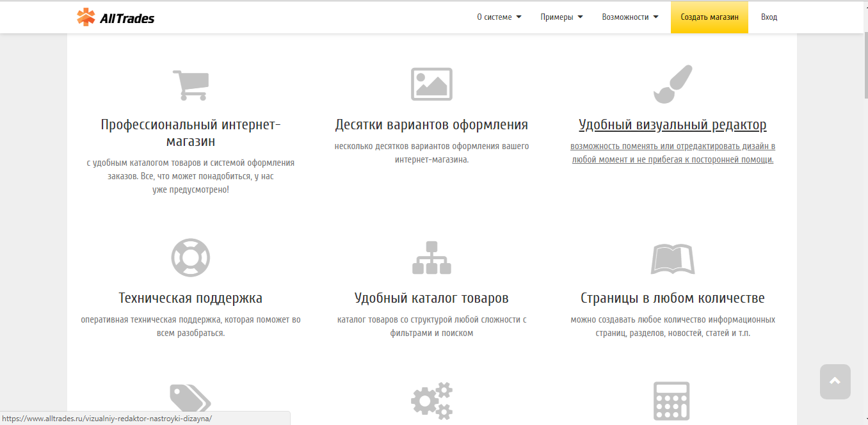Screen dimensions: 868x425
Task: Click the sitemap icon above Удобный каталог товаров
Action: click(432, 257)
